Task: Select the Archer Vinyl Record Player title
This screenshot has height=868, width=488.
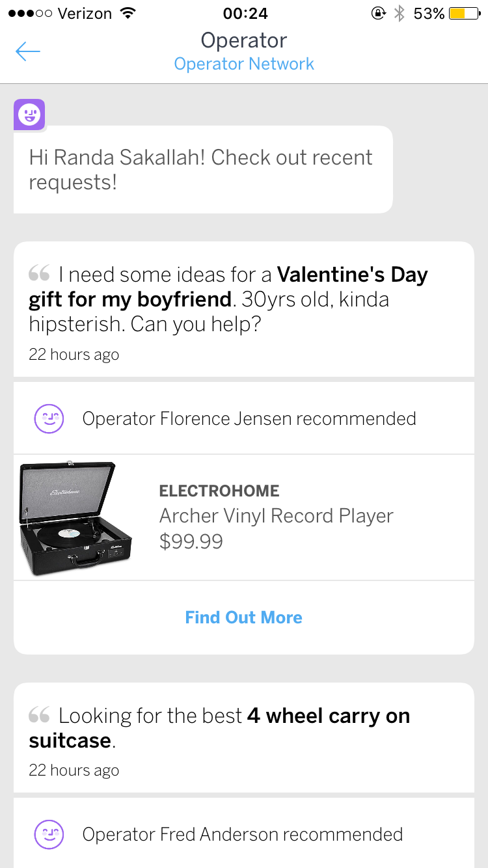Action: point(277,516)
